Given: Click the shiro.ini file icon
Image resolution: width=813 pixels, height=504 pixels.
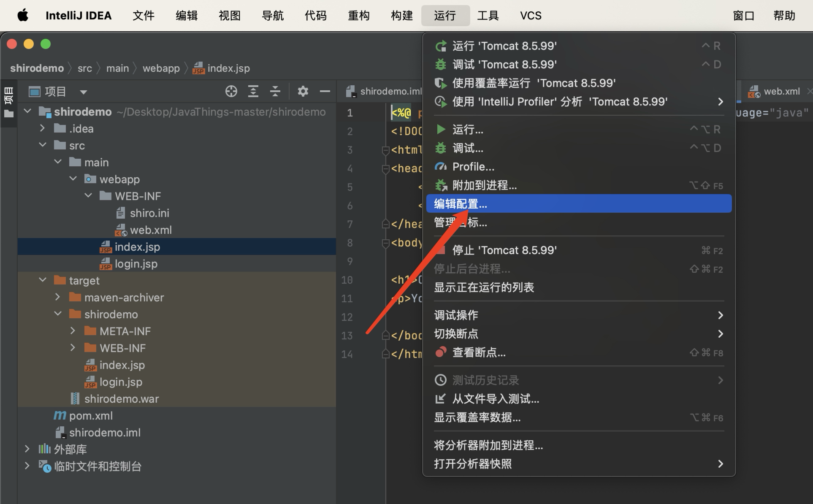Looking at the screenshot, I should pos(121,213).
